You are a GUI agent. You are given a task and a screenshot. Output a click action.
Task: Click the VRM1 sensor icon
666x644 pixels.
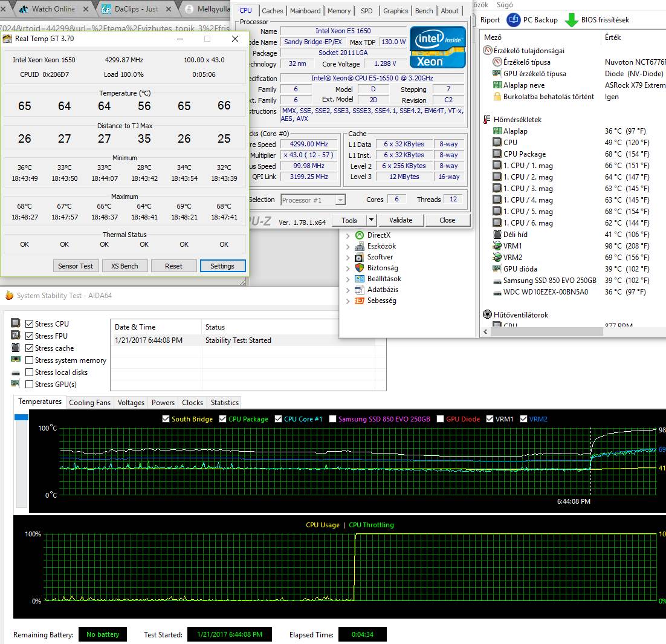pyautogui.click(x=497, y=246)
